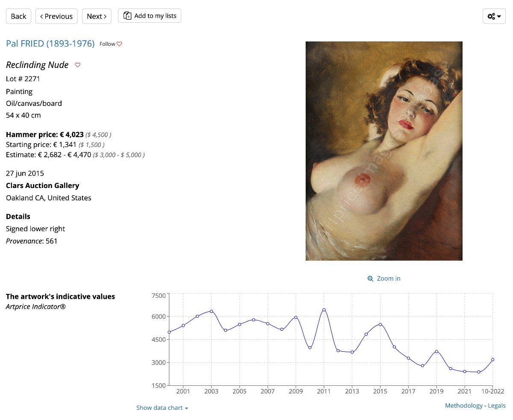This screenshot has height=420, width=513.
Task: Click the Artprice Indicator® label
Action: (x=36, y=307)
